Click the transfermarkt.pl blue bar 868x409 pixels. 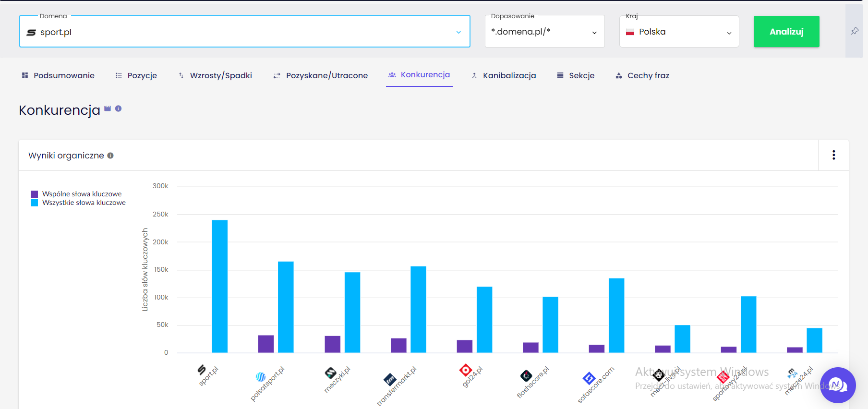(418, 310)
